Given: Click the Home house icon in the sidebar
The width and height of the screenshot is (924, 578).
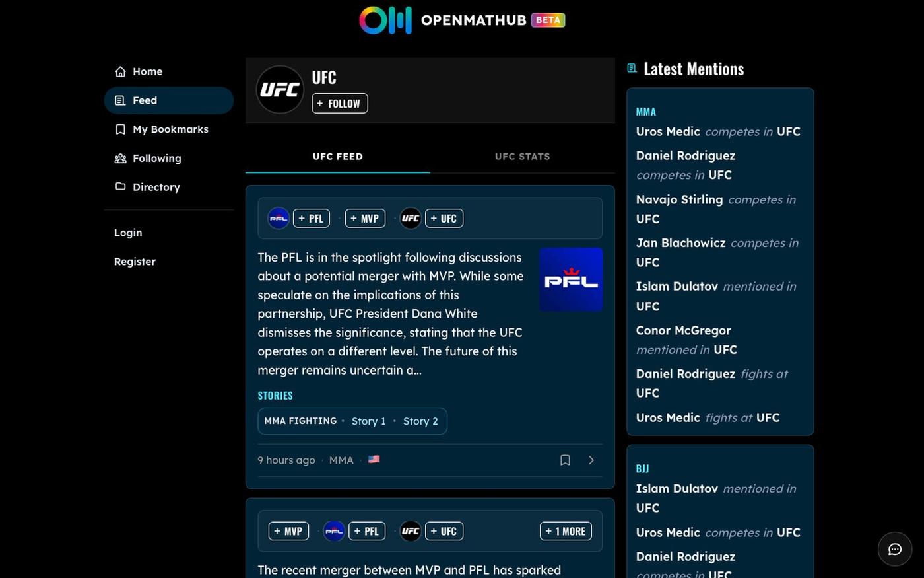Looking at the screenshot, I should coord(120,71).
